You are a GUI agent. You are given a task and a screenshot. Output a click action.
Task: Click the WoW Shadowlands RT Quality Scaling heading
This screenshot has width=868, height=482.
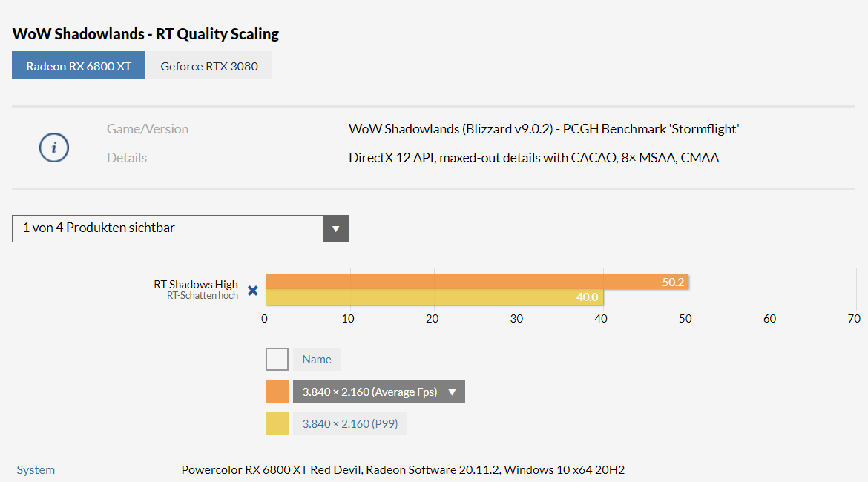click(x=145, y=34)
